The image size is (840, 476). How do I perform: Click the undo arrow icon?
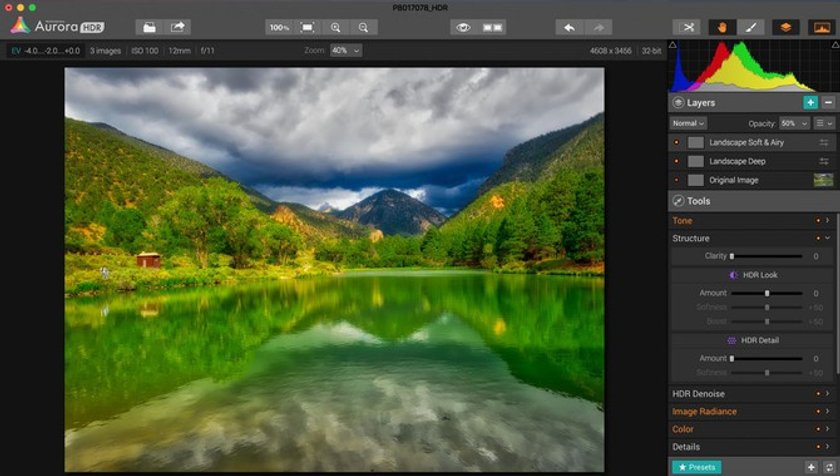click(569, 27)
